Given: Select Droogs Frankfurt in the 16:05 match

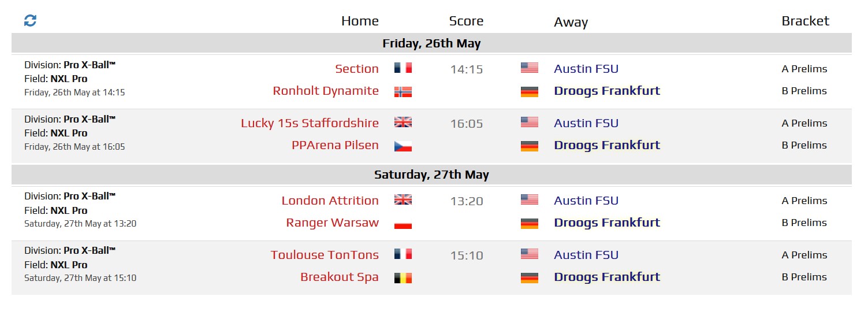Looking at the screenshot, I should pos(607,145).
